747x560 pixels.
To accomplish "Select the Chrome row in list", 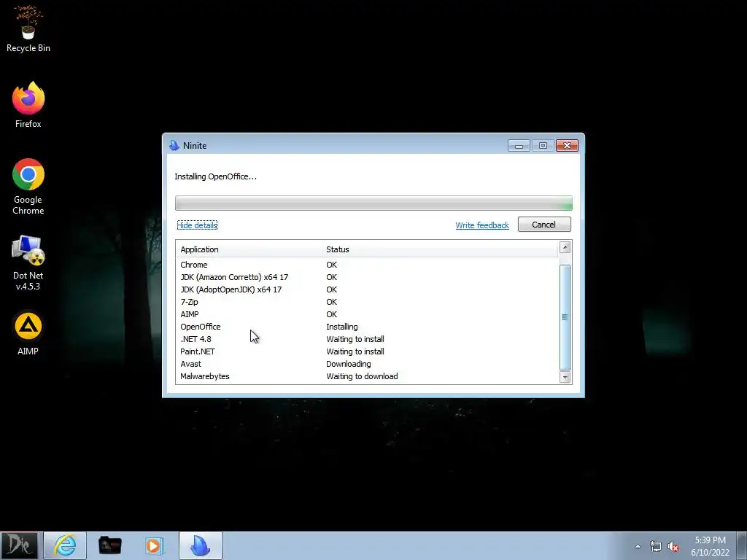I will click(x=367, y=265).
